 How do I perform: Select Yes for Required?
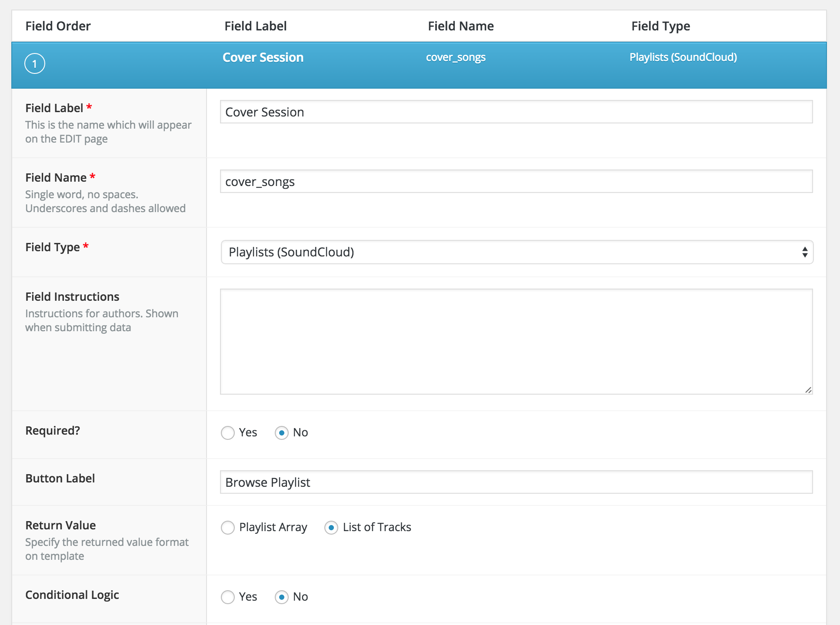pyautogui.click(x=228, y=433)
